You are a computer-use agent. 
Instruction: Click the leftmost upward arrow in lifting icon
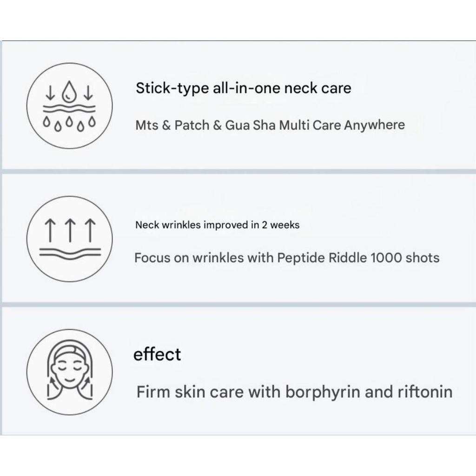(50, 231)
